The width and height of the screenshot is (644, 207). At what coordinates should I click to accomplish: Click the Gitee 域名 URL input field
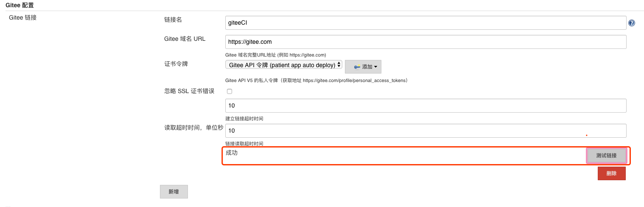pyautogui.click(x=426, y=42)
